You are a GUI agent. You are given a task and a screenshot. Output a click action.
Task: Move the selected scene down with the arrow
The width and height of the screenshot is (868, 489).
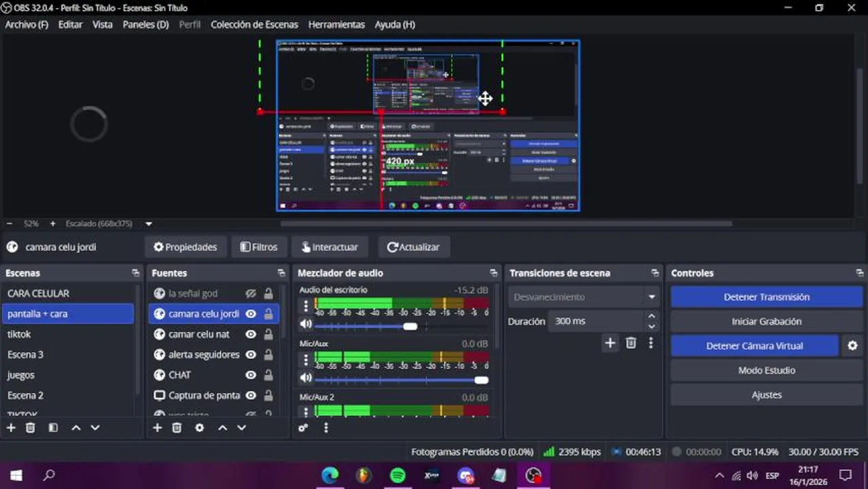click(x=95, y=428)
